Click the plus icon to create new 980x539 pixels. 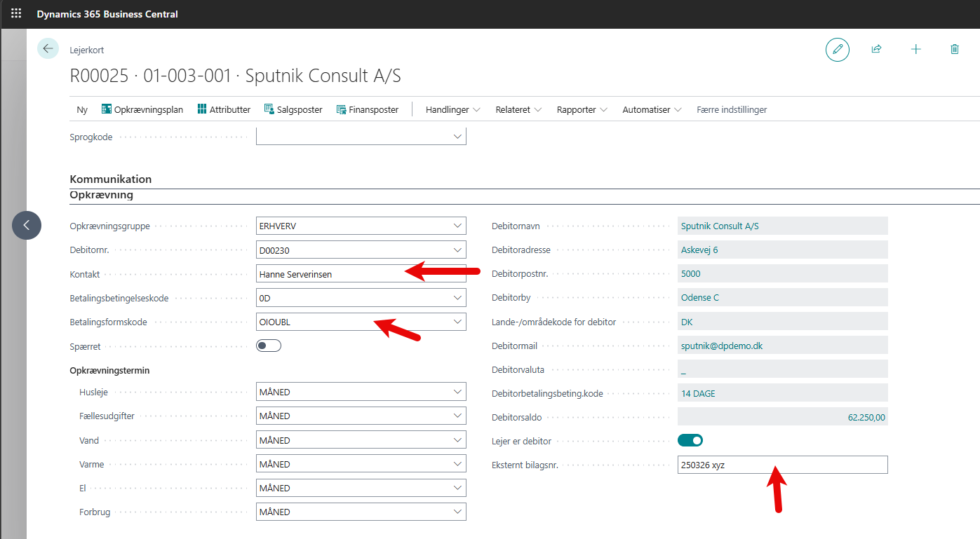(915, 49)
